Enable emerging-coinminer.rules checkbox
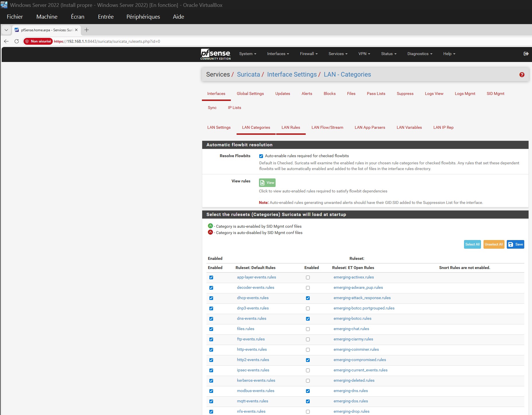532x415 pixels. pos(308,350)
